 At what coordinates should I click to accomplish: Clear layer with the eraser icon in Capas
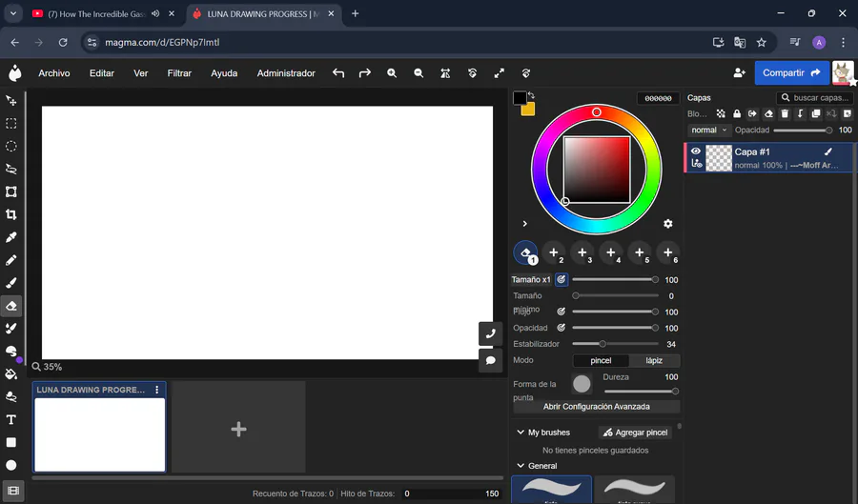[x=768, y=113]
